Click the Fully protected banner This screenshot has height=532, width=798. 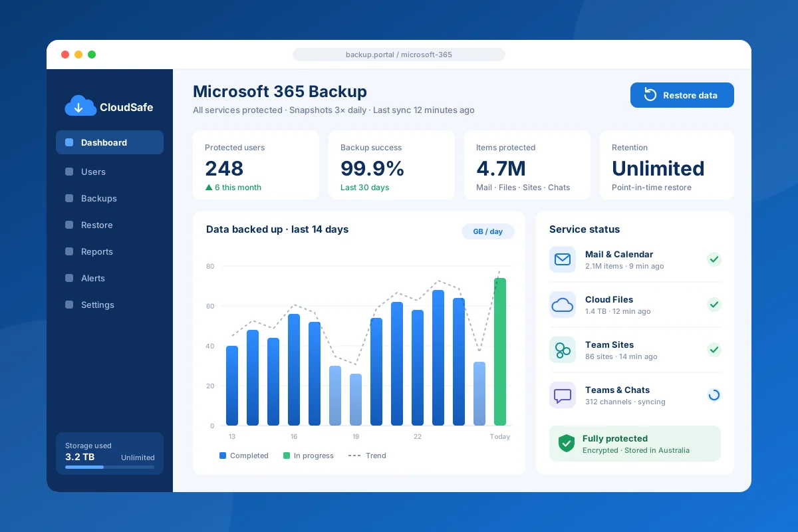tap(635, 444)
